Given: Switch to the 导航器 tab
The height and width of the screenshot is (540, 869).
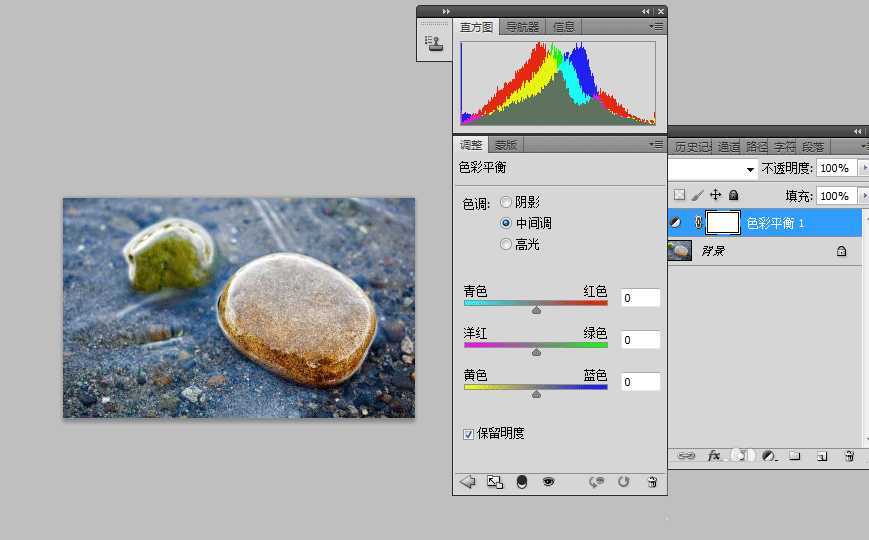Looking at the screenshot, I should 522,27.
